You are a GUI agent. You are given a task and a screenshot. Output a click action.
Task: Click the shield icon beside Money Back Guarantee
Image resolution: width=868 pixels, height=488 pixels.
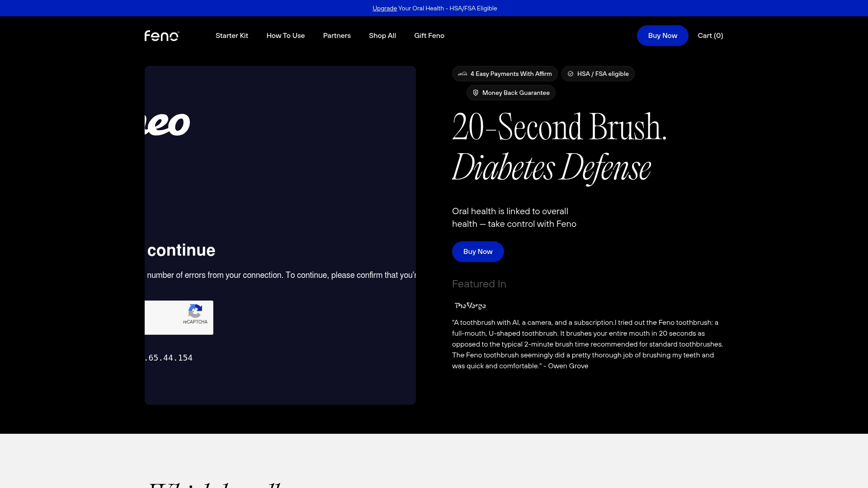(476, 93)
